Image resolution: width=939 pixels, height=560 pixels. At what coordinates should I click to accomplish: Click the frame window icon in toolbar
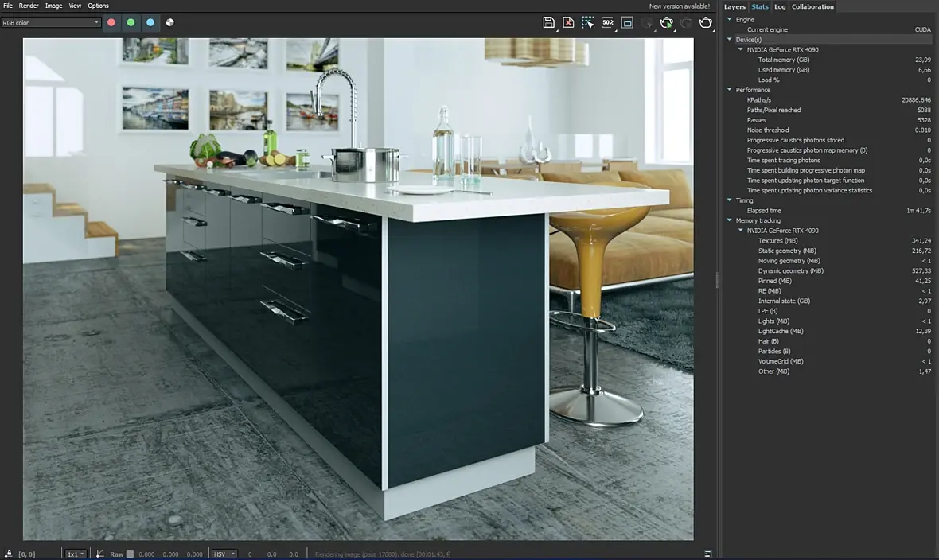coord(627,22)
